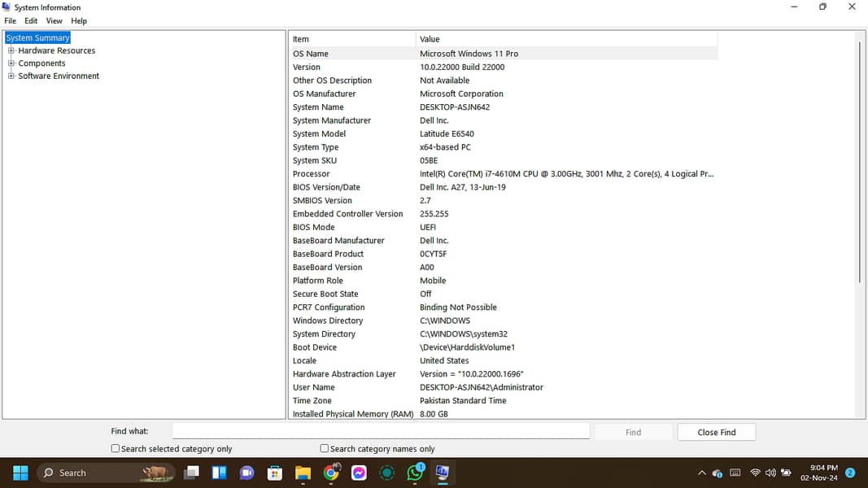Open the File menu
Viewport: 868px width, 488px height.
tap(10, 21)
